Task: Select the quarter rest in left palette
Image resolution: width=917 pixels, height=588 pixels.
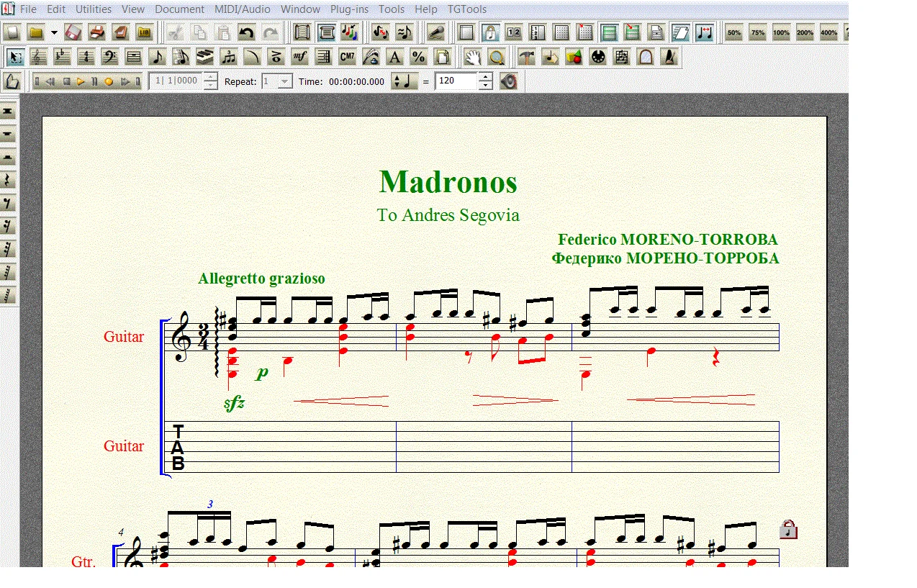Action: pyautogui.click(x=9, y=180)
